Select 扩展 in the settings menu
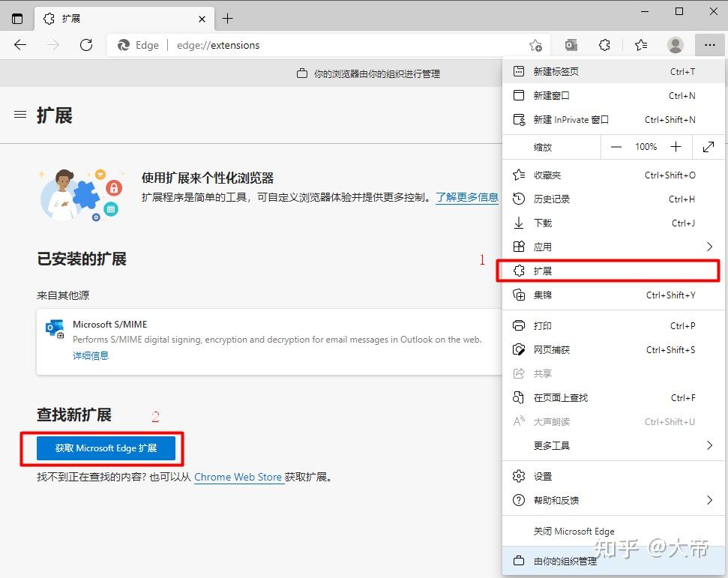 pos(608,271)
